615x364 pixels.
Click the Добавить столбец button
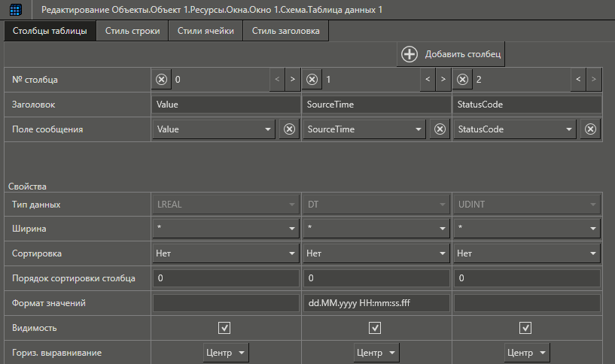(x=451, y=54)
